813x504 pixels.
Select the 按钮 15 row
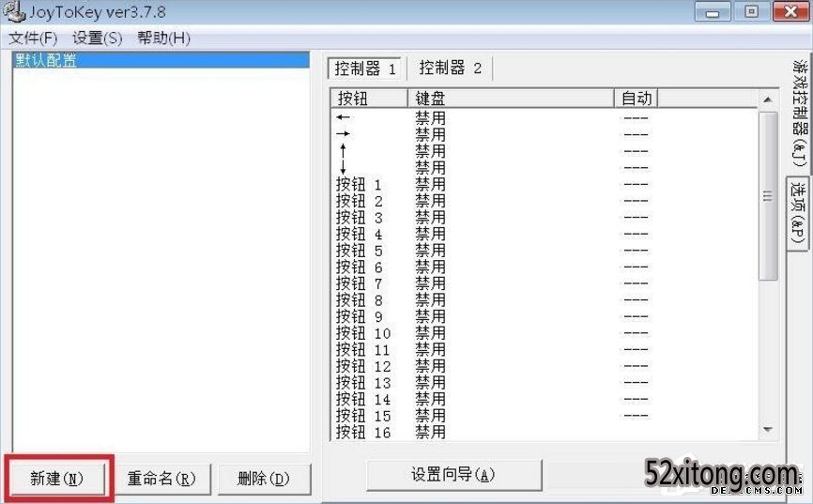(544, 416)
